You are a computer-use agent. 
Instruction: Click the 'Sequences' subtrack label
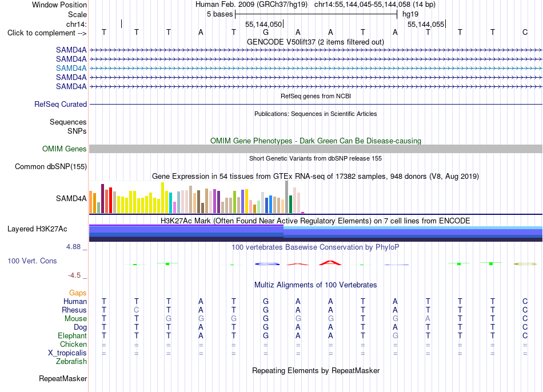[68, 122]
